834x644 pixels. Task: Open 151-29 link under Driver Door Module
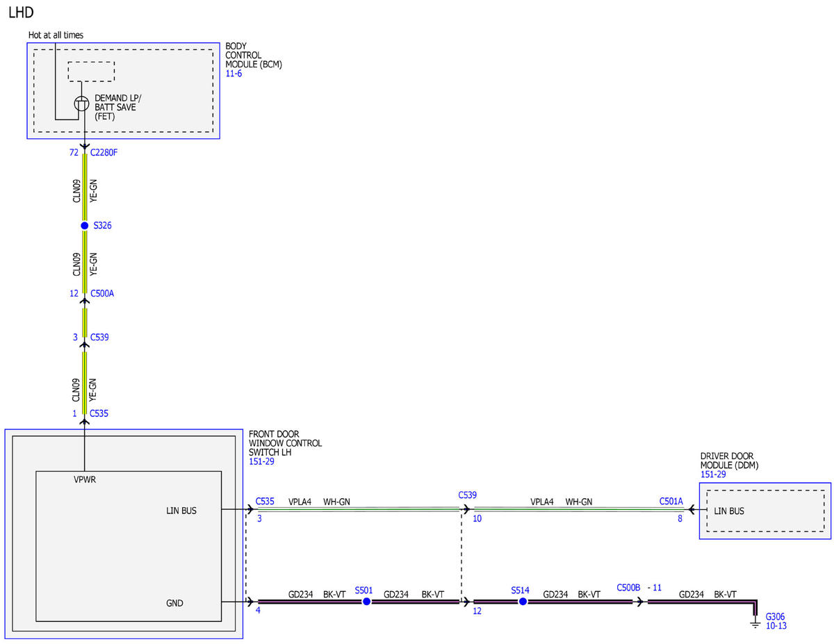tap(712, 474)
